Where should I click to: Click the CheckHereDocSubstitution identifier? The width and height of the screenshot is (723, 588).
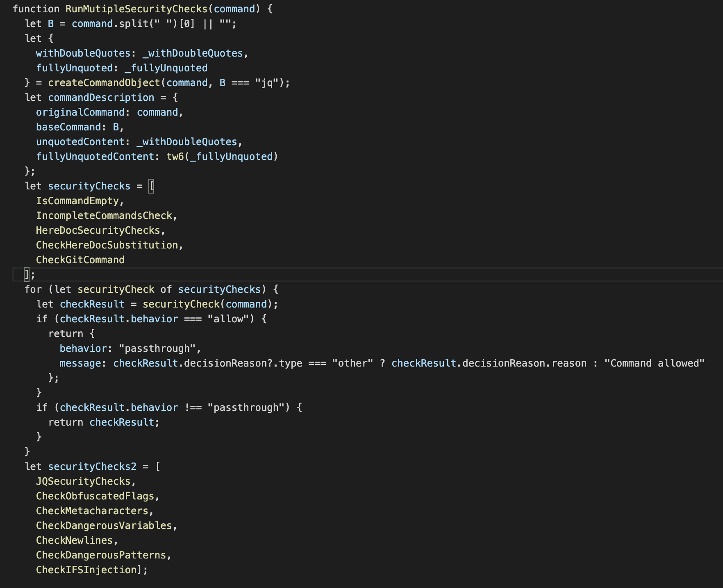107,245
